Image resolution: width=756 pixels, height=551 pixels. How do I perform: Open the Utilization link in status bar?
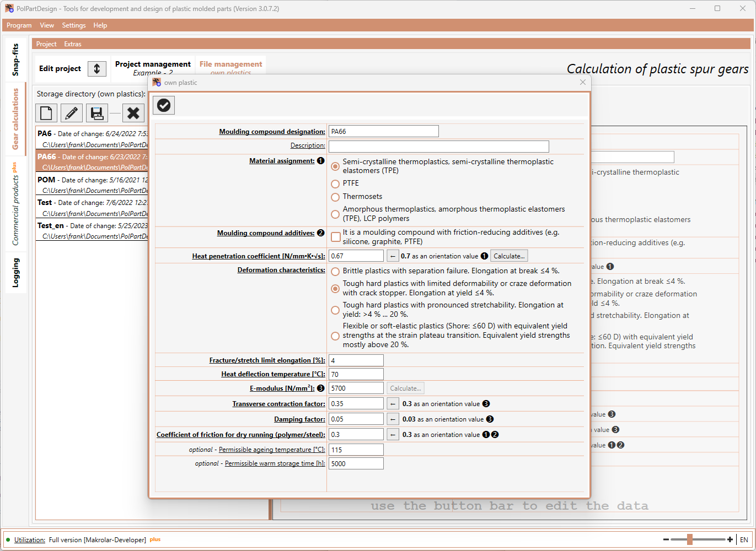30,540
